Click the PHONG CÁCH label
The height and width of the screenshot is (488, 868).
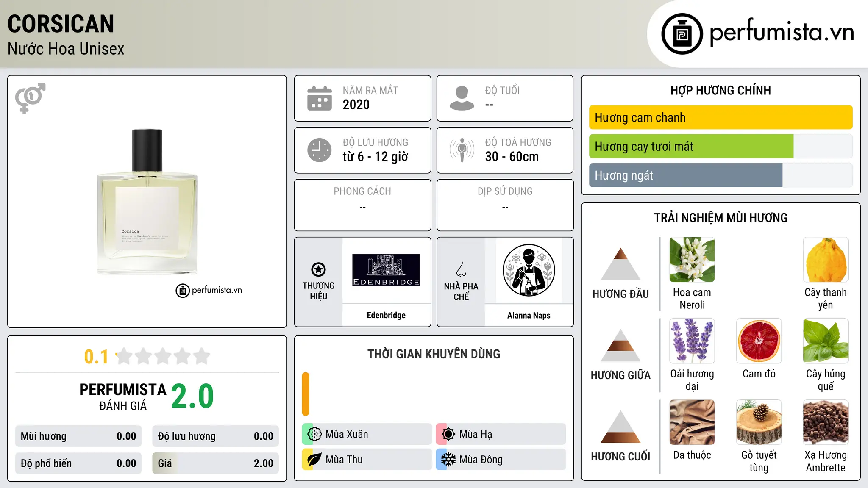pos(362,191)
